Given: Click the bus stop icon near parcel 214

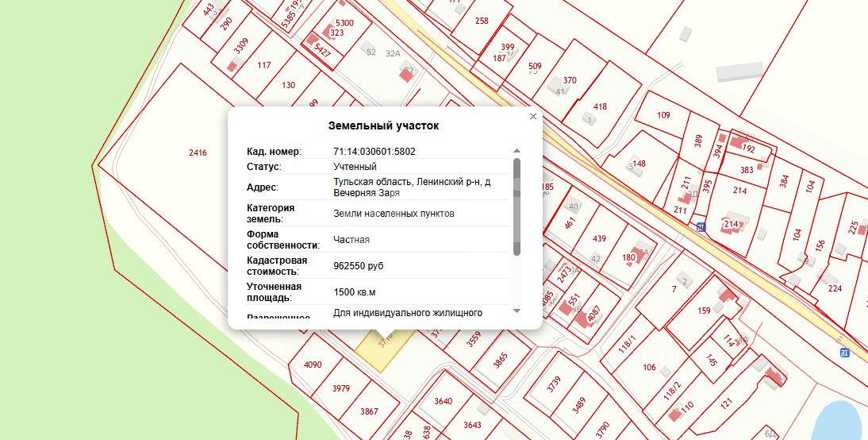Looking at the screenshot, I should 701,226.
